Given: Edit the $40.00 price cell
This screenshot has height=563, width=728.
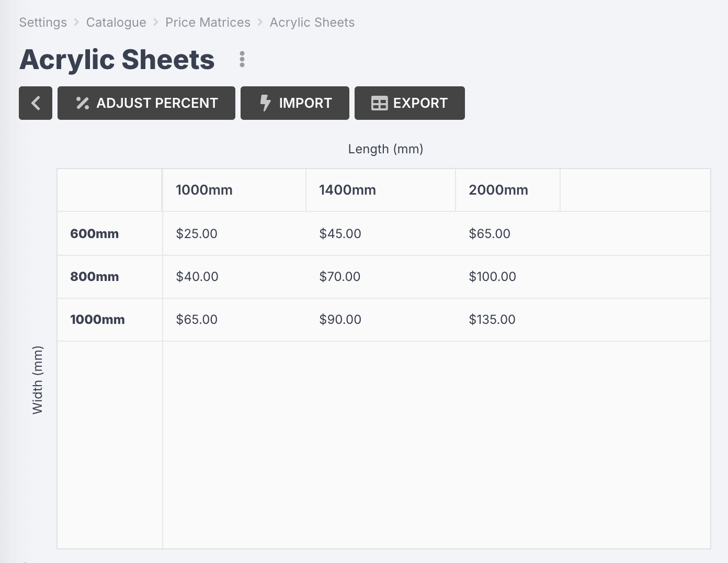Looking at the screenshot, I should click(x=234, y=277).
